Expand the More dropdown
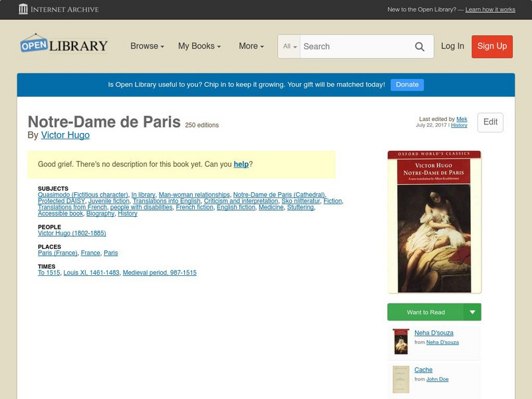 pyautogui.click(x=249, y=46)
